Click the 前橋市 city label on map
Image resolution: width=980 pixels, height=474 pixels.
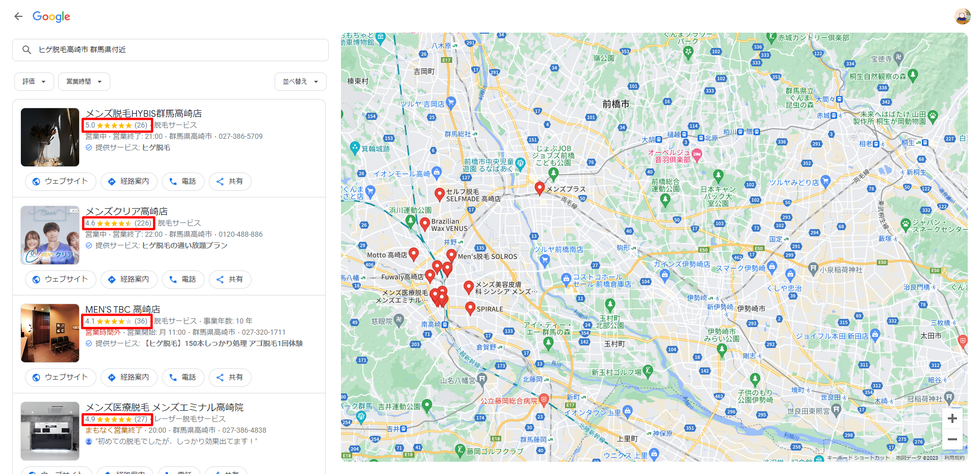(x=616, y=104)
